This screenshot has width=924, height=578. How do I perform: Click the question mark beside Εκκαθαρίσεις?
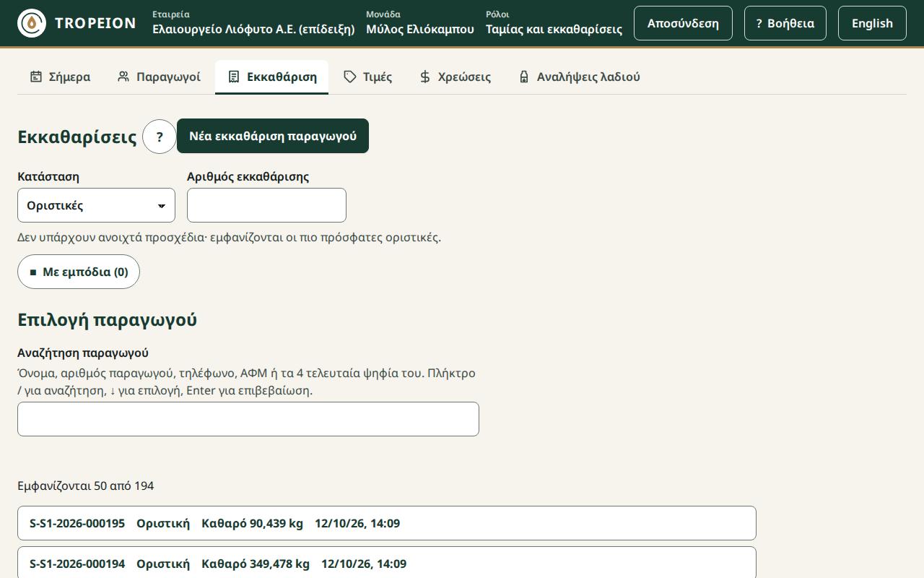160,137
